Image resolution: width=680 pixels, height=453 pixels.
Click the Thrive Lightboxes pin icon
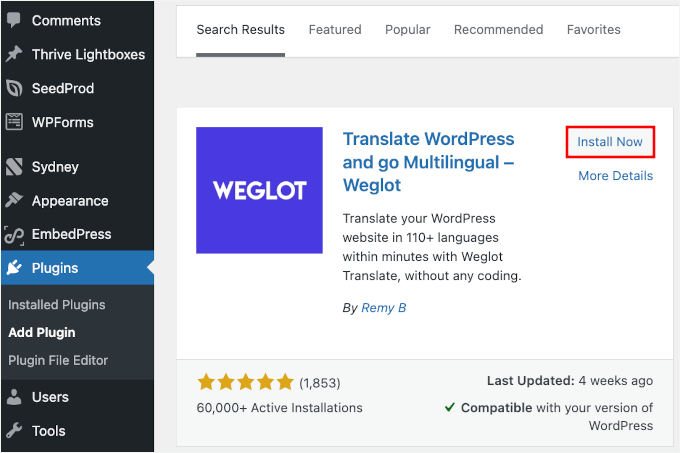point(14,54)
